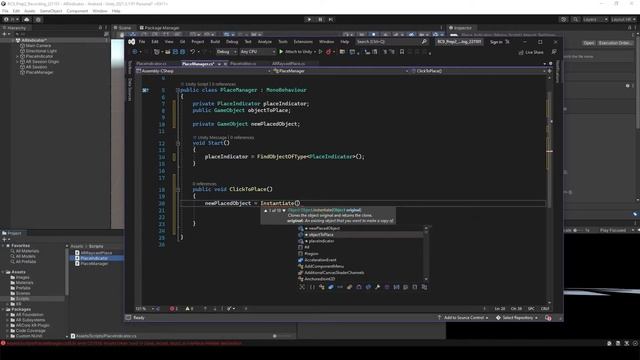The height and width of the screenshot is (360, 640).
Task: Click Open button in Unity Inspector
Action: pyautogui.click(x=588, y=43)
